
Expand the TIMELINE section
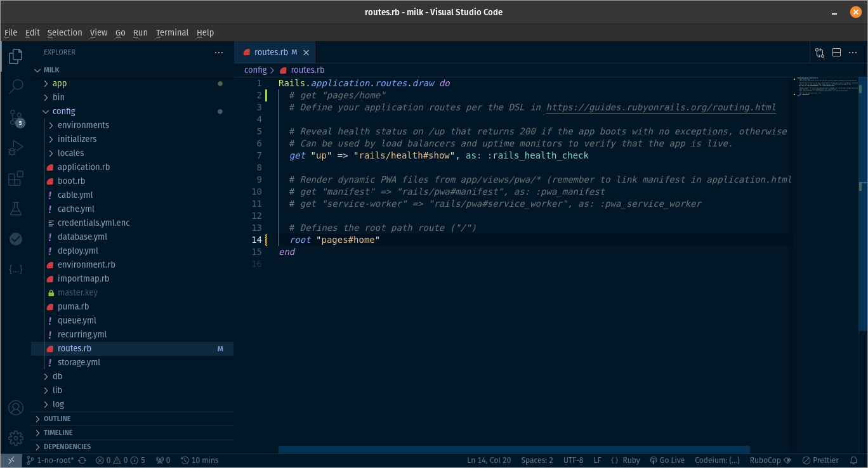click(x=132, y=432)
